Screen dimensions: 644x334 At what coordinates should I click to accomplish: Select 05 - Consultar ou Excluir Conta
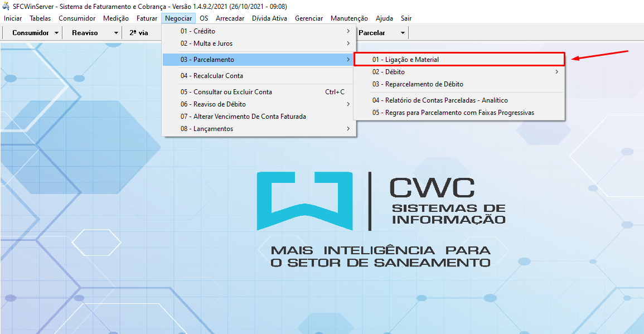(226, 92)
